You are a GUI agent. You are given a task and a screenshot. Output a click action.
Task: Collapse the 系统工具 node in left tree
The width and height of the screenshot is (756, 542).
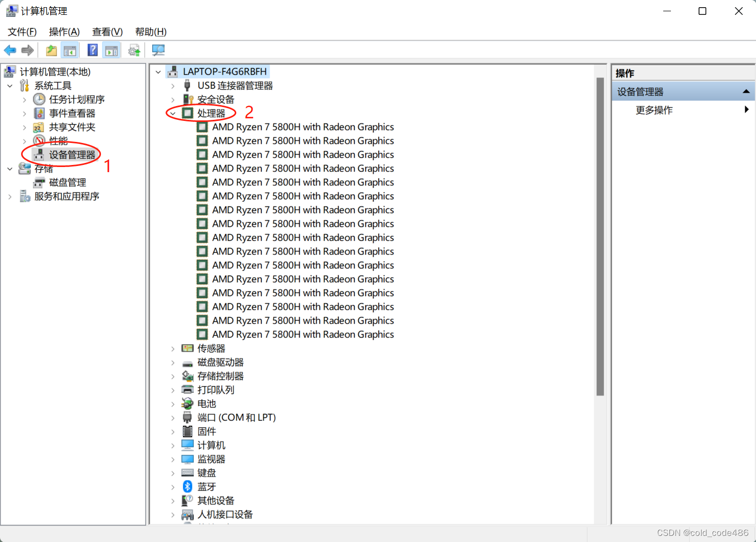(x=10, y=86)
